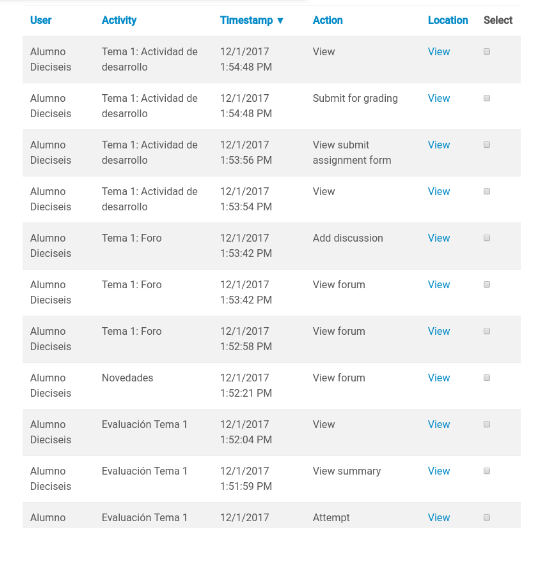Select checkbox for the 1:52:04 PM row
Image resolution: width=553 pixels, height=569 pixels.
click(487, 424)
